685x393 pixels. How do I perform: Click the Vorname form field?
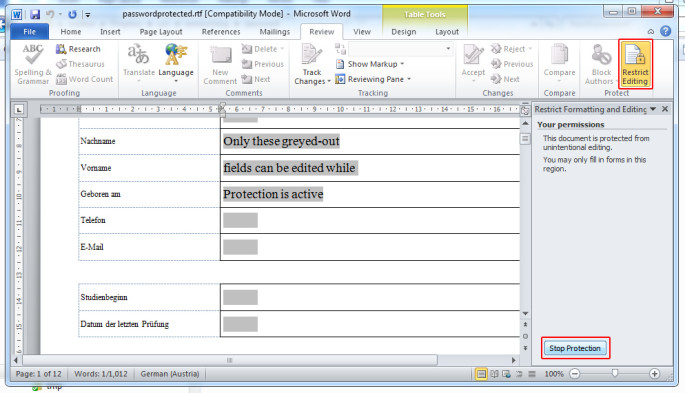pyautogui.click(x=290, y=168)
